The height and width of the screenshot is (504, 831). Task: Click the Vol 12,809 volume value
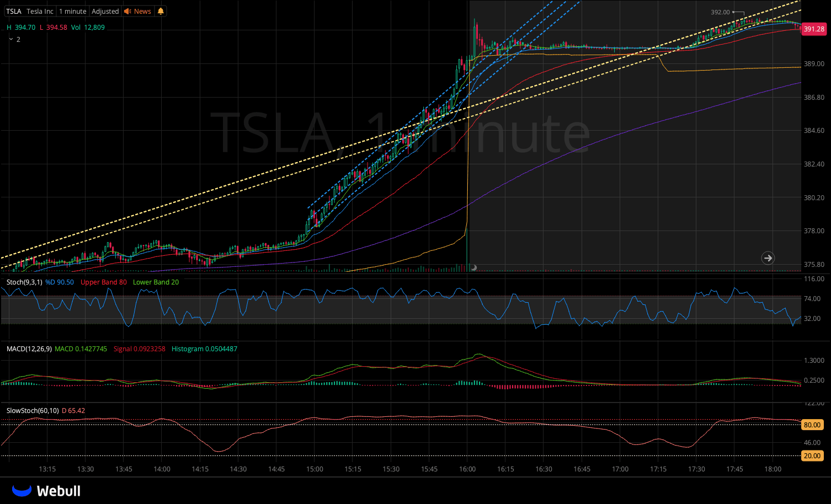pyautogui.click(x=88, y=27)
